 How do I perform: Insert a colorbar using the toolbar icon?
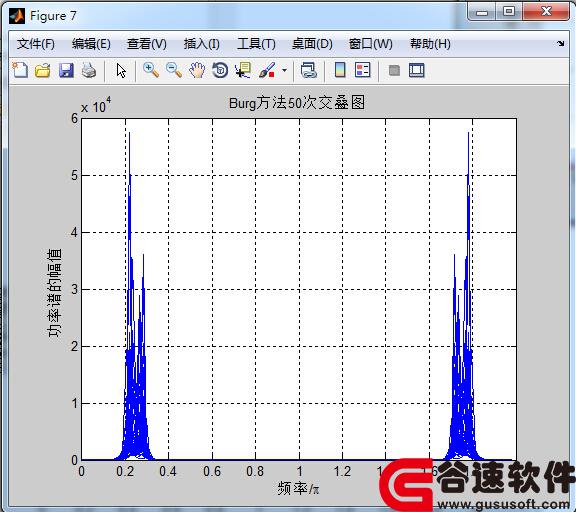point(340,70)
